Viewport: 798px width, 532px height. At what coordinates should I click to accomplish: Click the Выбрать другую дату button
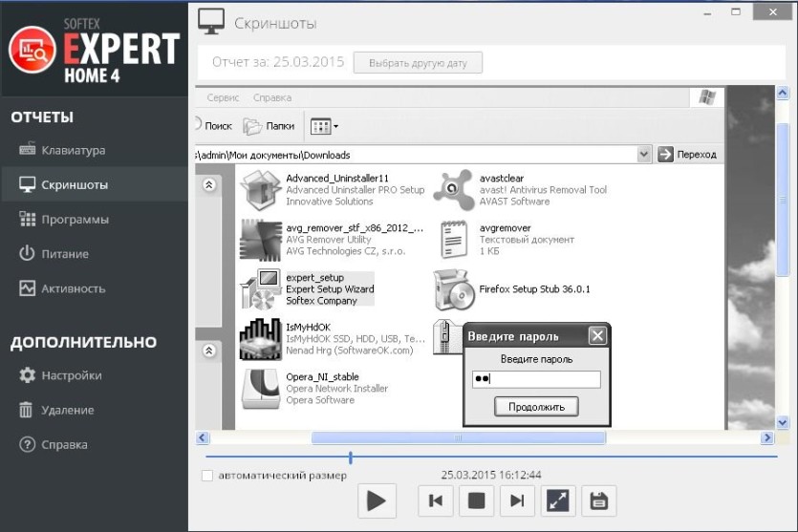(418, 63)
